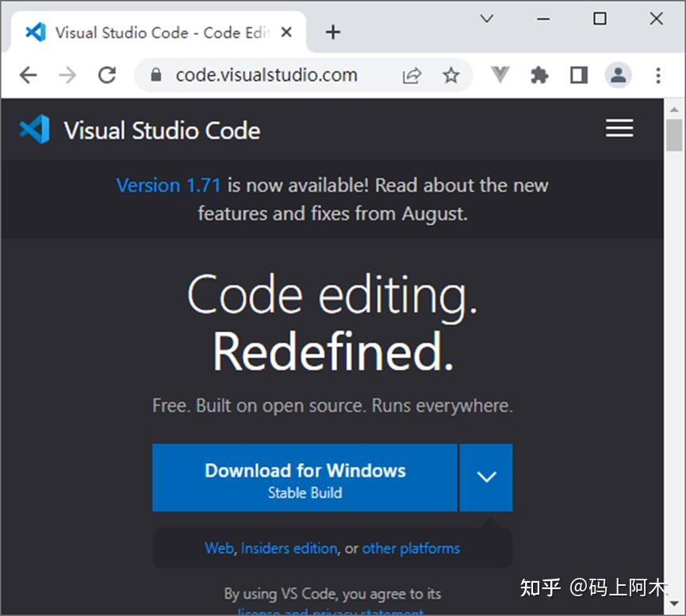
Task: Click the browser forward arrow
Action: (67, 75)
